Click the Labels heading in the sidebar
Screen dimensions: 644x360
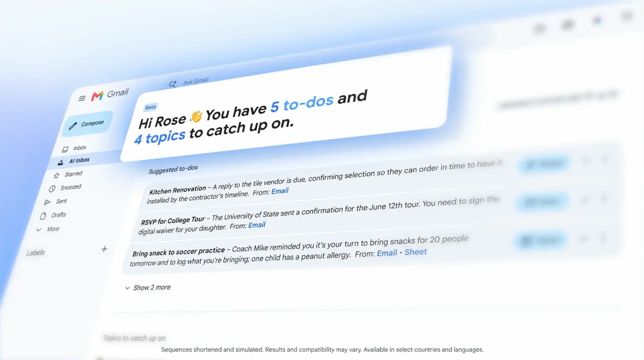[x=35, y=253]
